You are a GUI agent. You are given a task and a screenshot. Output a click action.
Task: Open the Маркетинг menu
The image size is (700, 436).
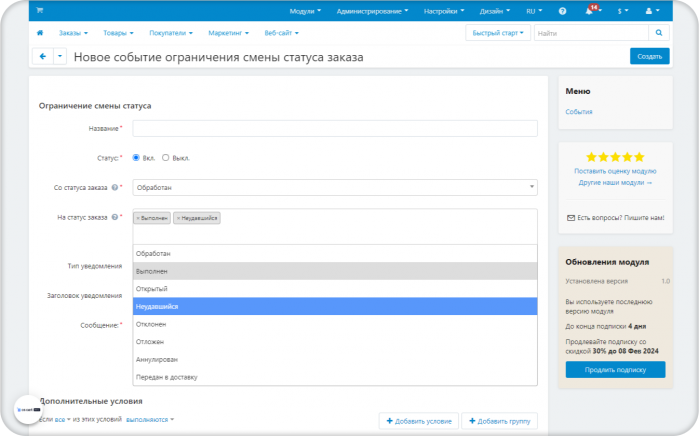[x=229, y=33]
